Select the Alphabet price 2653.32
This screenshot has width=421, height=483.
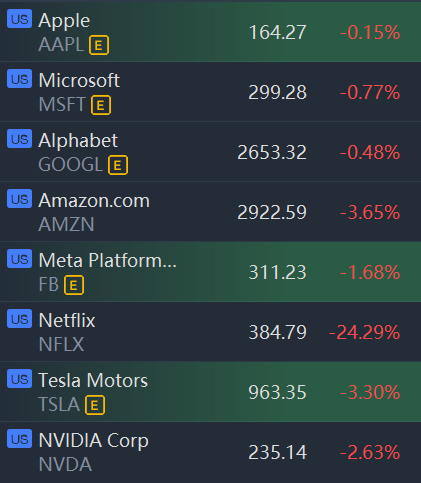pos(272,152)
